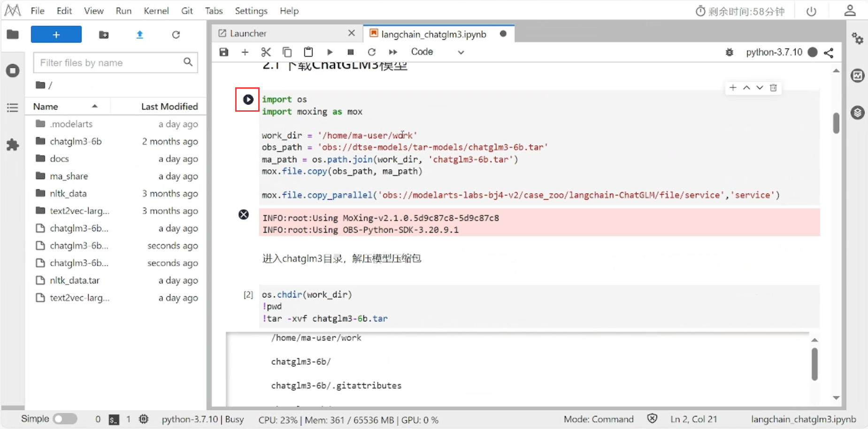Move the cell down with the chevron
Viewport: 868px width, 429px height.
click(x=760, y=88)
